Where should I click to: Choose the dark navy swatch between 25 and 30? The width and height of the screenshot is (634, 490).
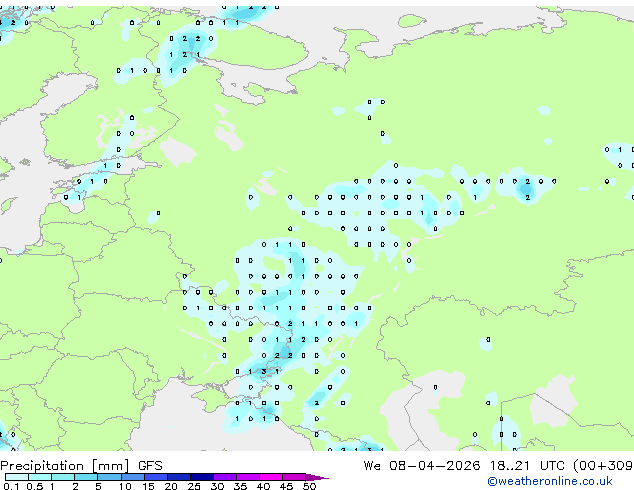(x=202, y=477)
